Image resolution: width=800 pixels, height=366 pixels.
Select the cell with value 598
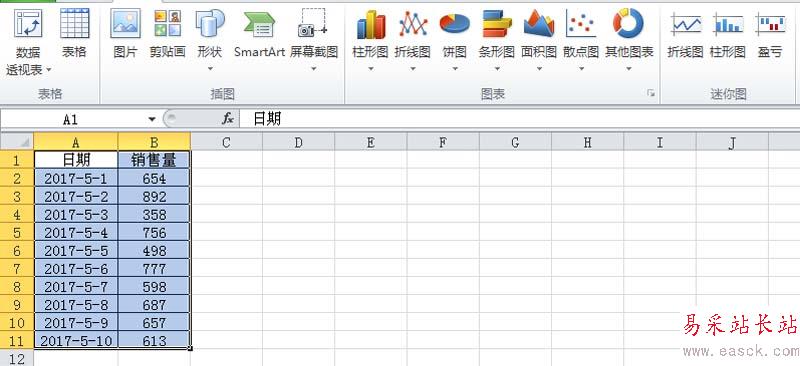coord(155,286)
